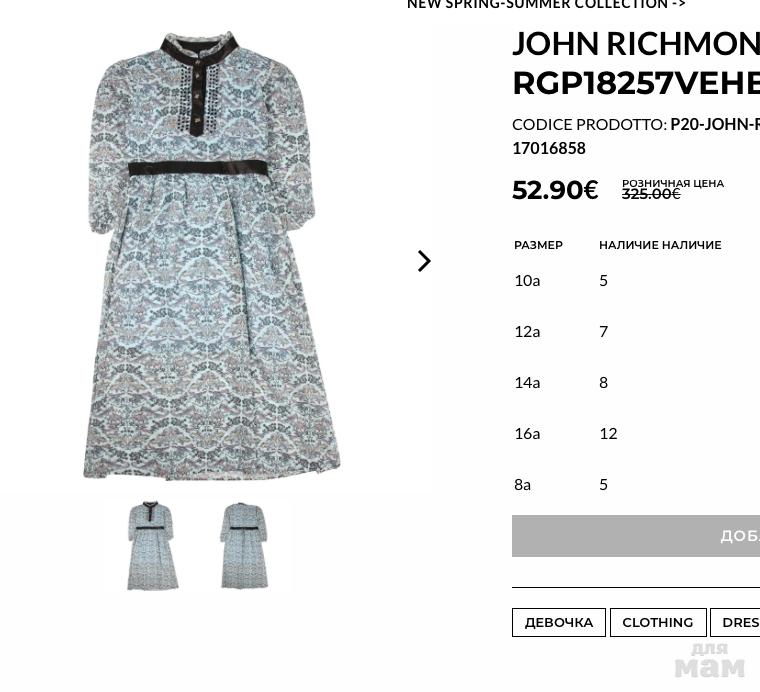760x692 pixels.
Task: Select the front view dress thumbnail
Action: [153, 546]
